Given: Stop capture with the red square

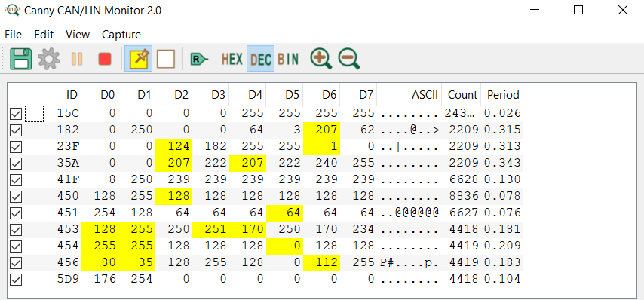Looking at the screenshot, I should pyautogui.click(x=105, y=59).
